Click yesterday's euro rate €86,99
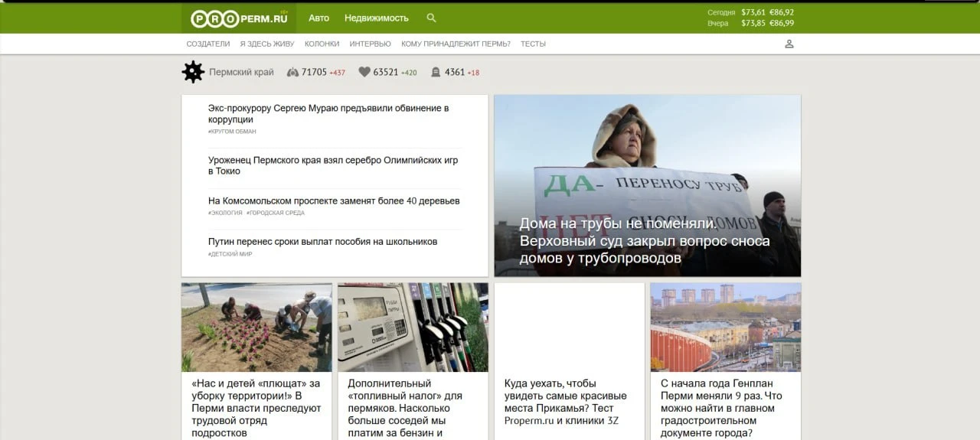Viewport: 980px width, 440px height. (782, 23)
